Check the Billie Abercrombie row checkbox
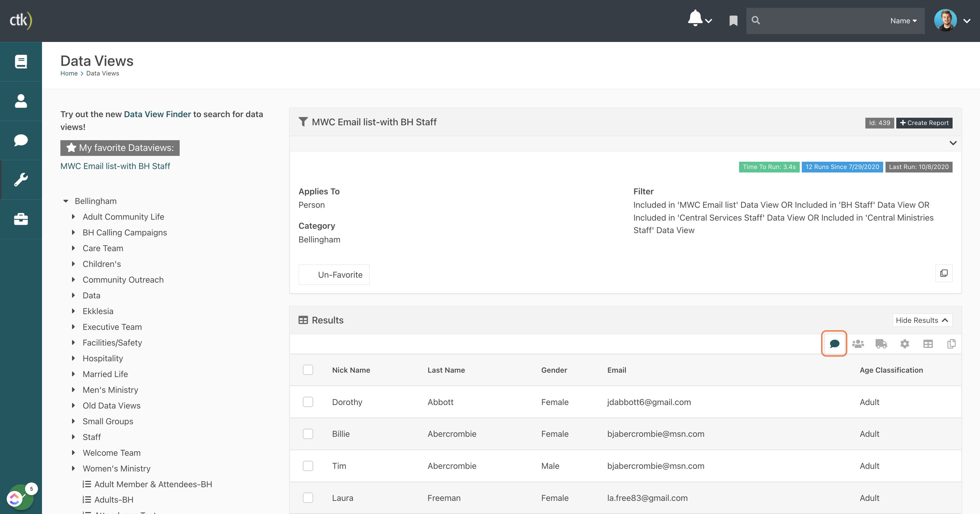Image resolution: width=980 pixels, height=514 pixels. (308, 434)
